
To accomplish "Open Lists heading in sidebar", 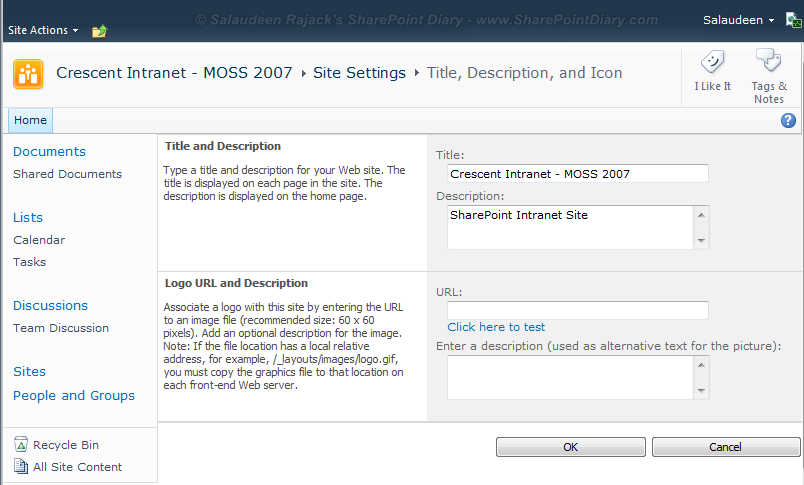I will [x=28, y=218].
